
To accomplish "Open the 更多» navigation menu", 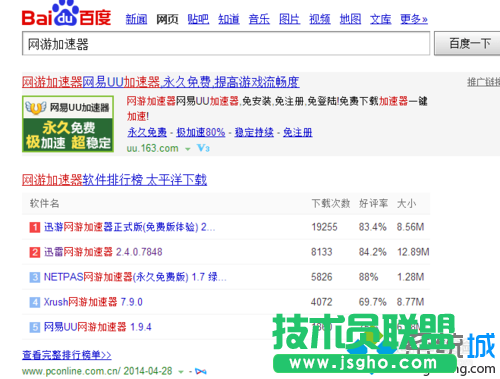I will coord(414,19).
